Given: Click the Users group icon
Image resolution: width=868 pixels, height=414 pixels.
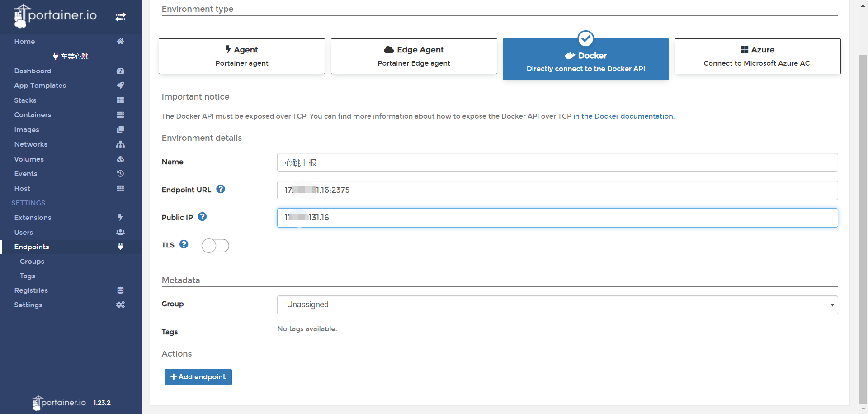Looking at the screenshot, I should point(120,233).
